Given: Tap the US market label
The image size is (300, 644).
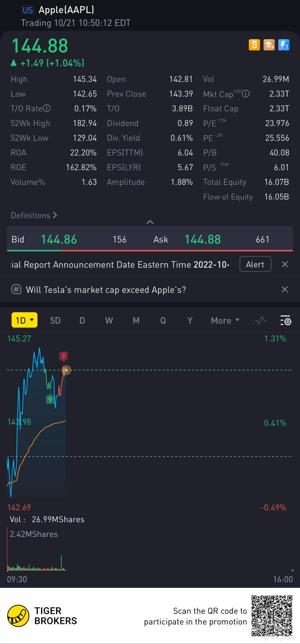Looking at the screenshot, I should pyautogui.click(x=27, y=10).
